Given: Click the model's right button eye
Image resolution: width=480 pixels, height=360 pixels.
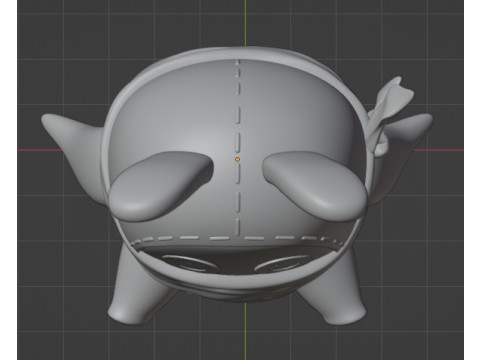Looking at the screenshot, I should (284, 263).
